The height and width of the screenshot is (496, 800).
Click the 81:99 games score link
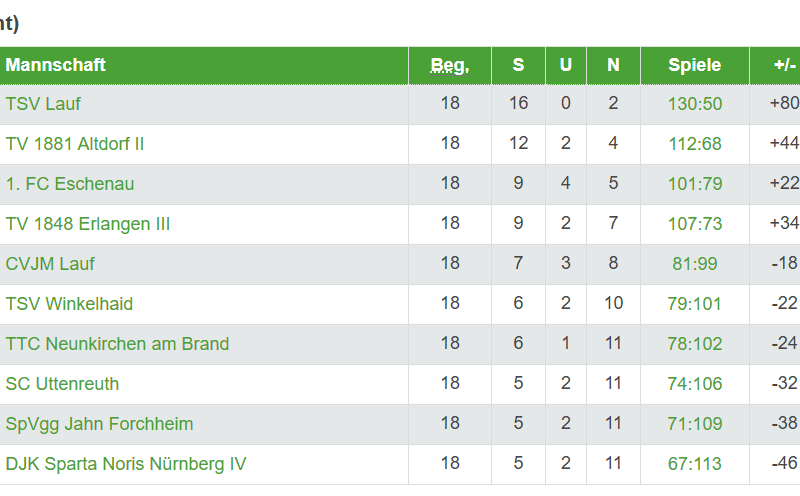pos(695,264)
